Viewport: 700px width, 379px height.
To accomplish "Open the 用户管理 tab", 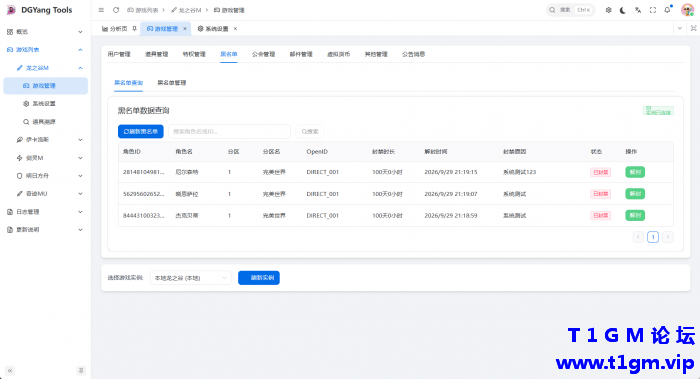I will (119, 54).
